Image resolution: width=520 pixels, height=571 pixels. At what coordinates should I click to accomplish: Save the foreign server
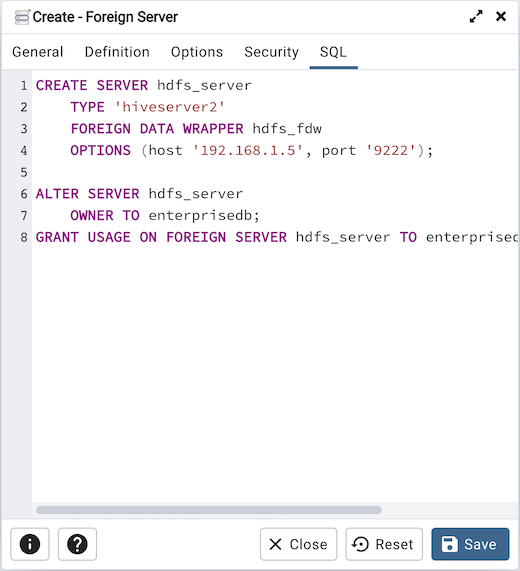470,544
